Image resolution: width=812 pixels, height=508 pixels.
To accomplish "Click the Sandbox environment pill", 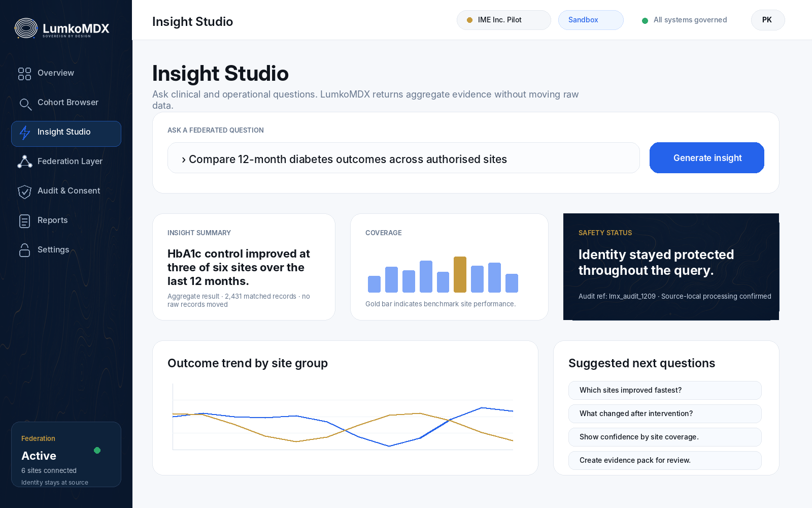I will pos(591,20).
